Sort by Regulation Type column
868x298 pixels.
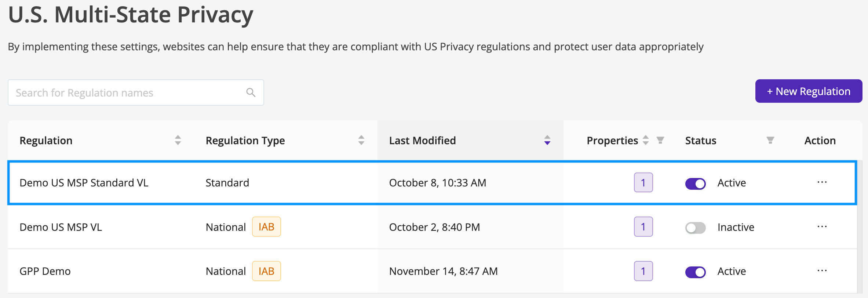point(361,140)
